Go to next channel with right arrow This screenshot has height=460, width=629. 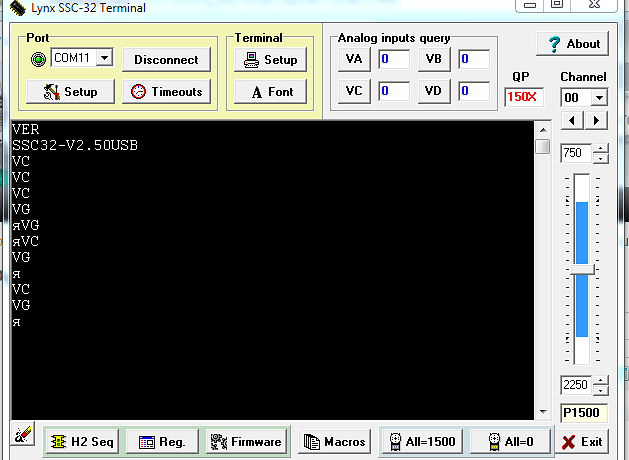(596, 120)
